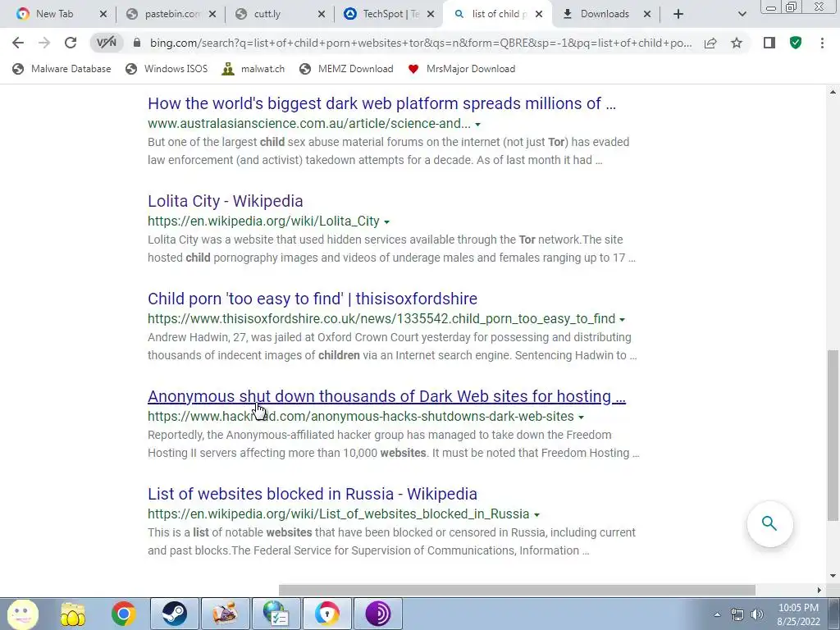Close the TechSpot tab
840x630 pixels.
[431, 14]
